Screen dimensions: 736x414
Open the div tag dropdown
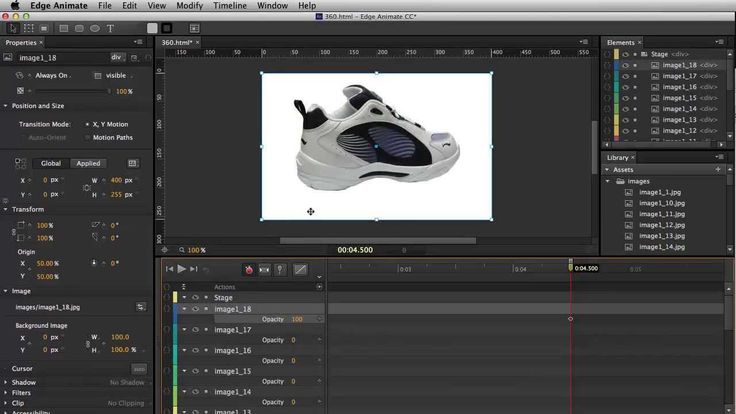coord(117,57)
